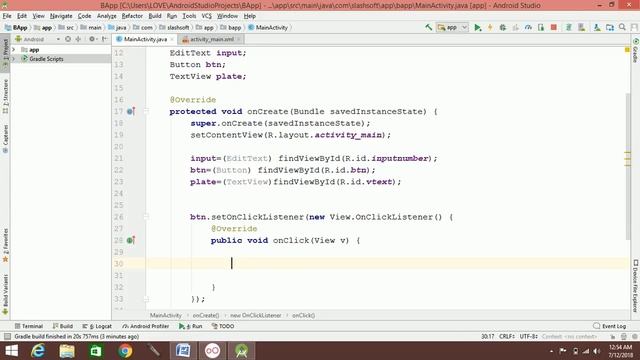The height and width of the screenshot is (360, 640).
Task: Open the Build menu
Action: (155, 16)
